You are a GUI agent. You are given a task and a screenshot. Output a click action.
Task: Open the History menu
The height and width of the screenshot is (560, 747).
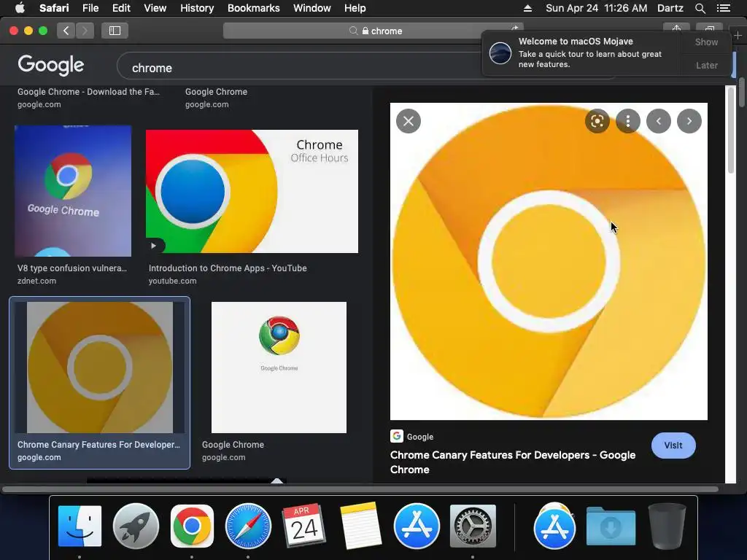pos(197,8)
